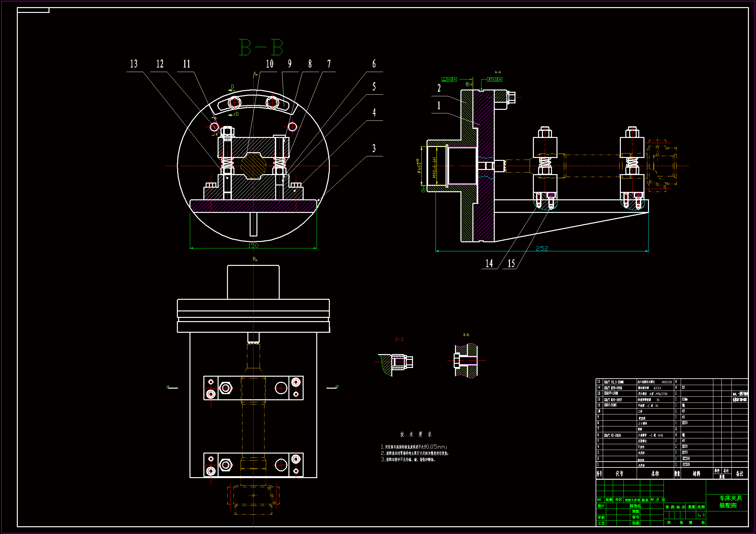Click the green B-B section title

(261, 47)
